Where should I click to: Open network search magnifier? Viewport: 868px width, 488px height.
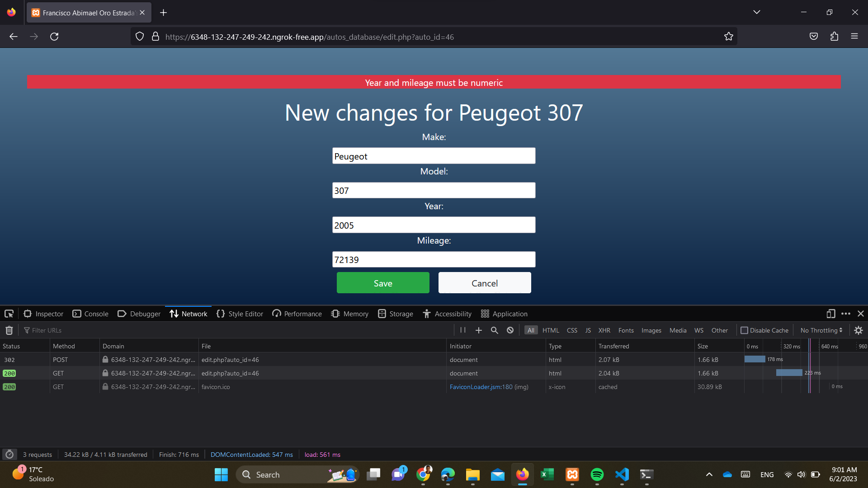pyautogui.click(x=495, y=330)
